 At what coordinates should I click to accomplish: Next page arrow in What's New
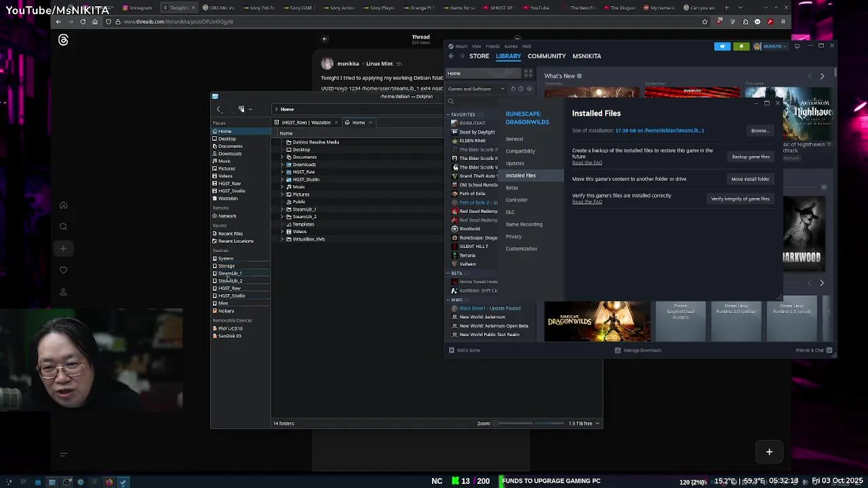tap(822, 76)
